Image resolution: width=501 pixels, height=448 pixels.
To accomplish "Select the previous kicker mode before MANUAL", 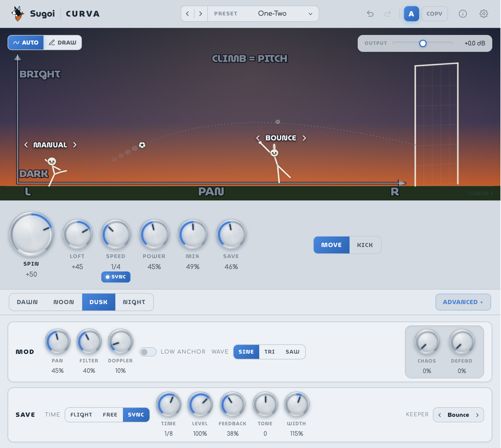I will coord(26,145).
